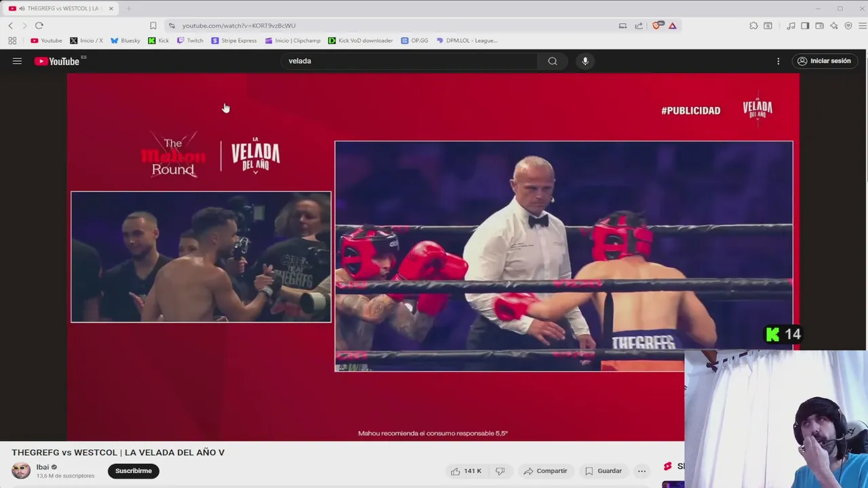Open the Kick bookmark
Viewport: 868px width, 488px height.
pyautogui.click(x=159, y=41)
